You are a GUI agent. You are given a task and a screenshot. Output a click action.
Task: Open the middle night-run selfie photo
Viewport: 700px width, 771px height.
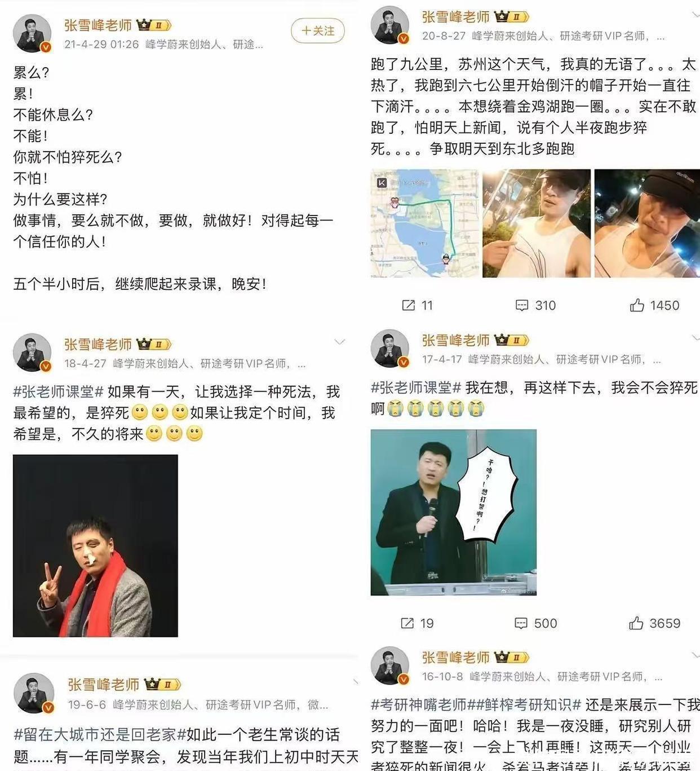click(537, 223)
